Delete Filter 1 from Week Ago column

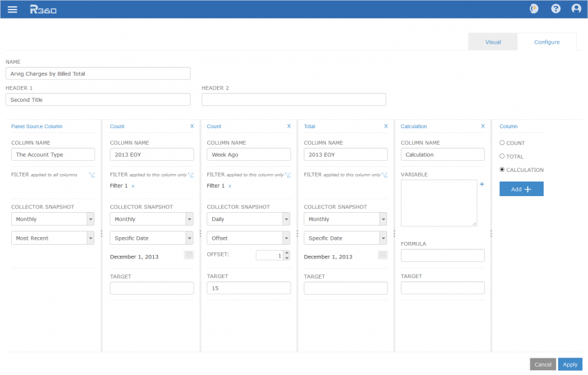[230, 186]
